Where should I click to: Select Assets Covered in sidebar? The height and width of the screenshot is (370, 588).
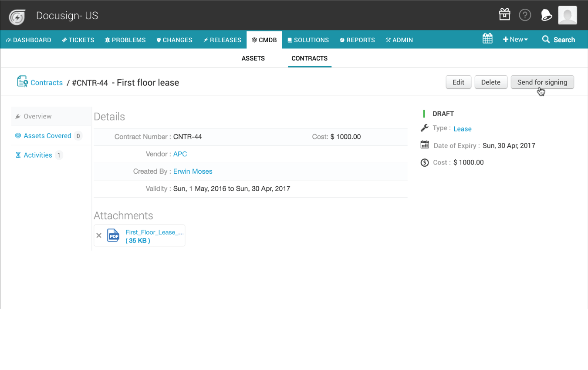click(x=47, y=136)
